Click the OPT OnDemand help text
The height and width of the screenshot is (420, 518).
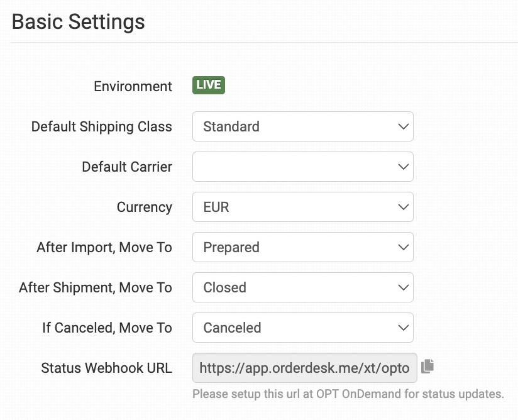[348, 394]
